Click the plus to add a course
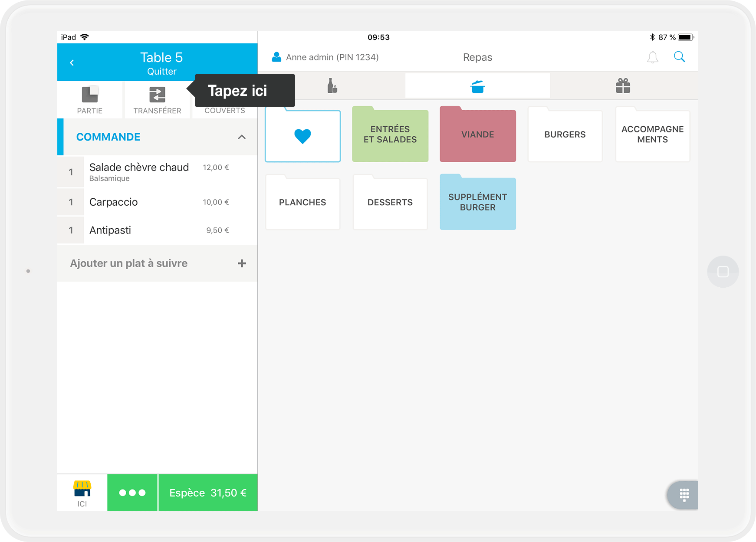 click(x=242, y=263)
